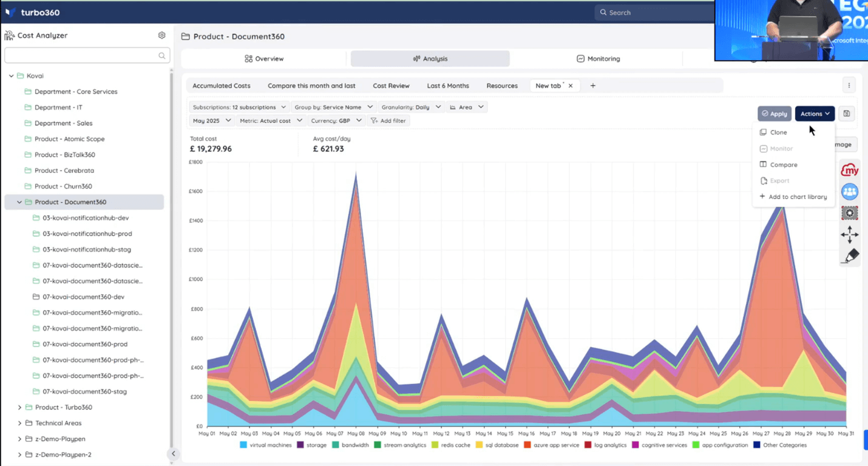This screenshot has width=868, height=466.
Task: Open the Granularity: Daily dropdown
Action: click(411, 107)
